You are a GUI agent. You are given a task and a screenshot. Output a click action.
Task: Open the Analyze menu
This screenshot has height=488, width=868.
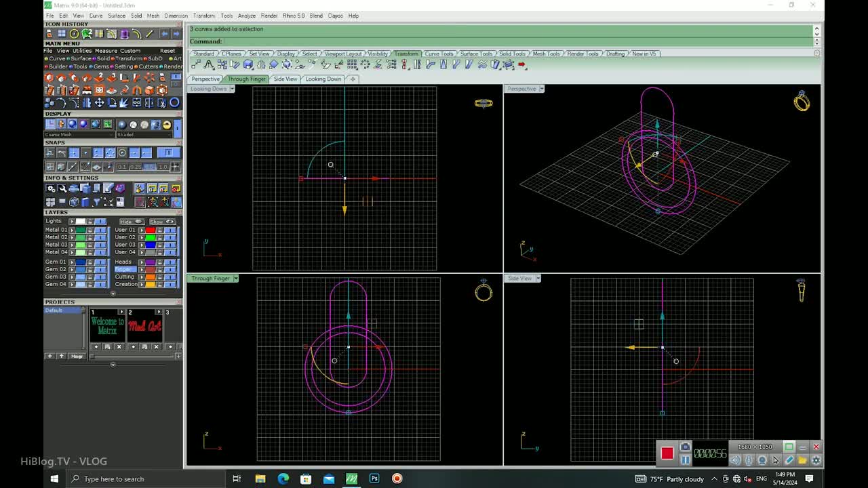[x=247, y=16]
